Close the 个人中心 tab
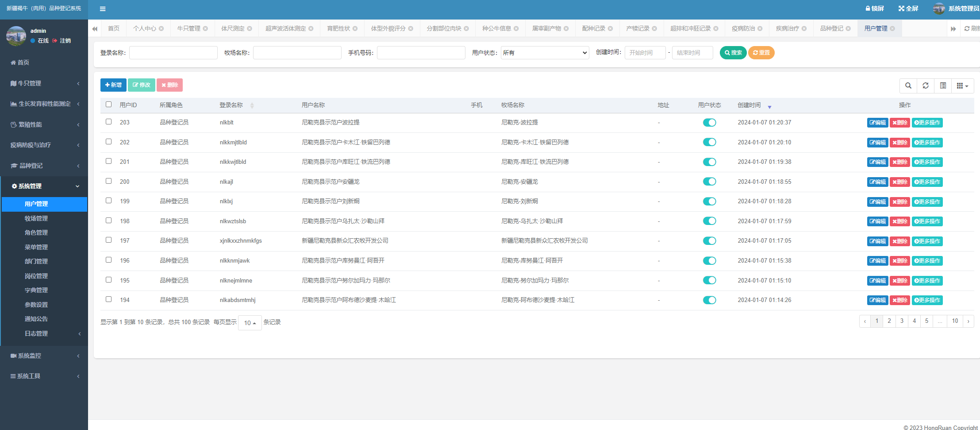The width and height of the screenshot is (980, 430). (161, 28)
